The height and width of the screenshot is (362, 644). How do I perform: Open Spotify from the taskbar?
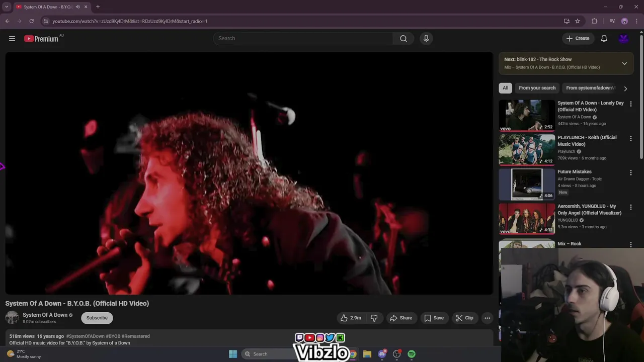click(412, 354)
